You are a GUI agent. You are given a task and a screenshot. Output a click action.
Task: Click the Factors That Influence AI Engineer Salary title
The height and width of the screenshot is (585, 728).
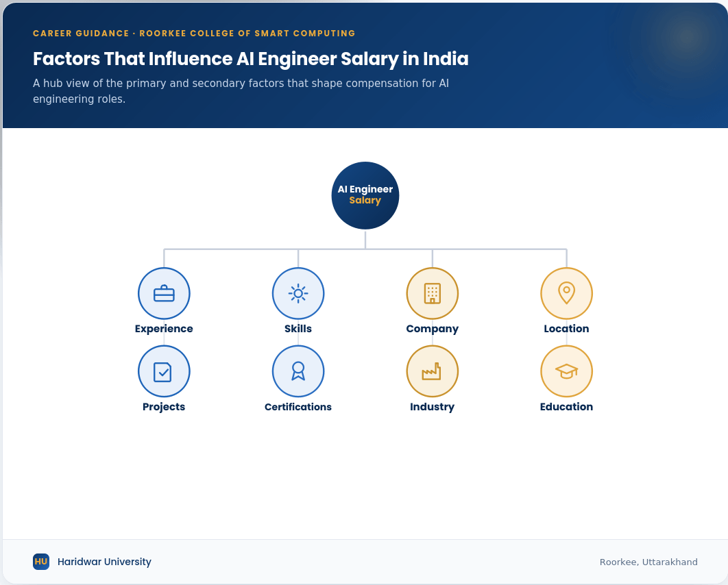(251, 59)
